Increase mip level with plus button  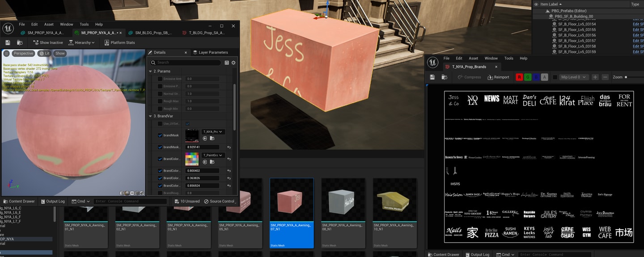click(595, 77)
